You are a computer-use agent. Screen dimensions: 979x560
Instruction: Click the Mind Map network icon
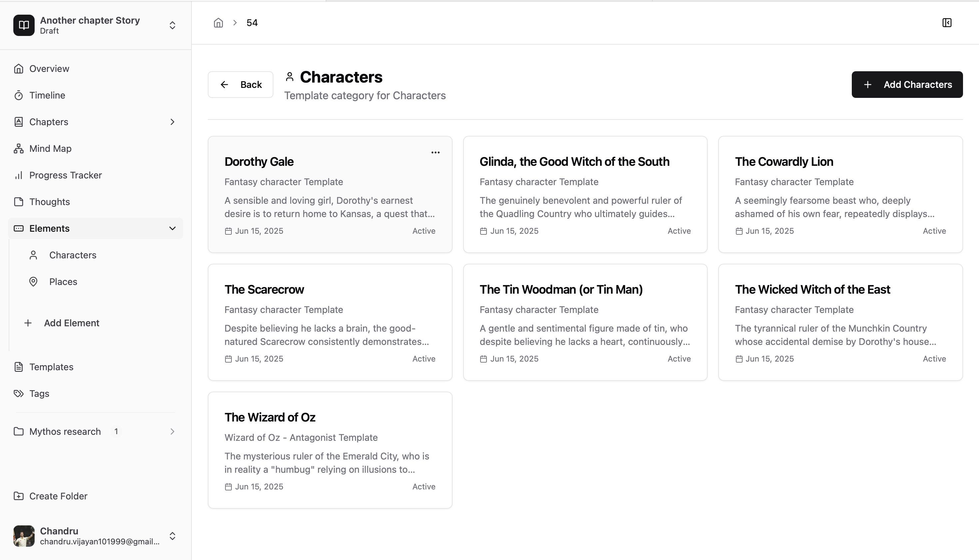click(x=18, y=148)
